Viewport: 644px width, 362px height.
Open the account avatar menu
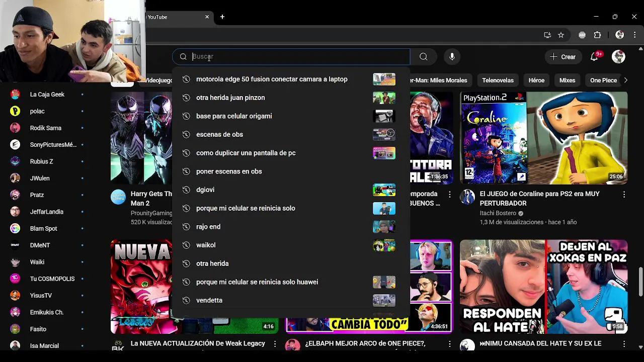[618, 57]
